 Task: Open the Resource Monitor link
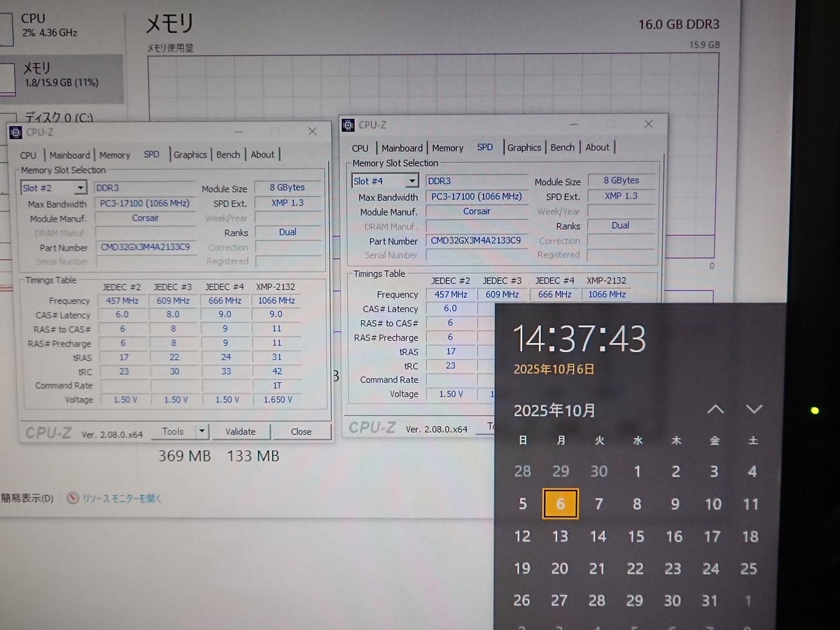[x=122, y=498]
